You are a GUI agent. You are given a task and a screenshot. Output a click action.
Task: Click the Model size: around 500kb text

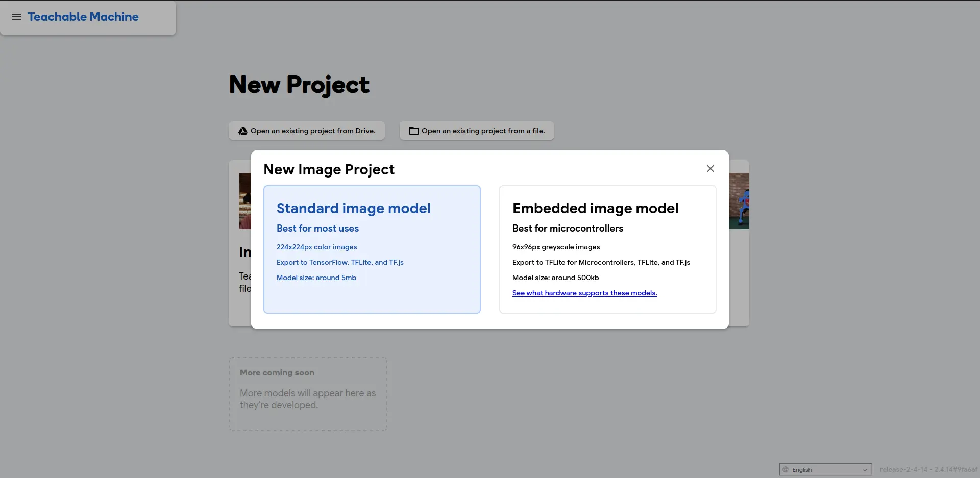click(556, 278)
